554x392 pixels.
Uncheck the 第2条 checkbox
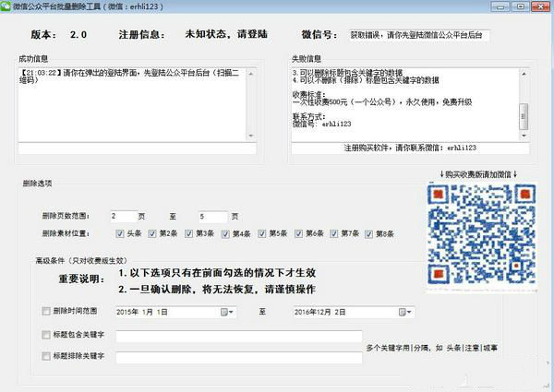click(x=152, y=233)
